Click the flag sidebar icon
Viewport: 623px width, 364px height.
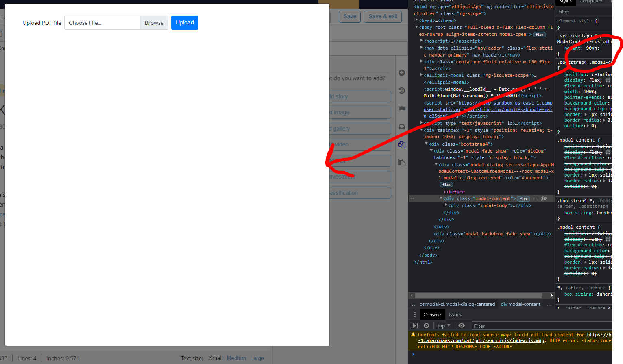tap(402, 109)
